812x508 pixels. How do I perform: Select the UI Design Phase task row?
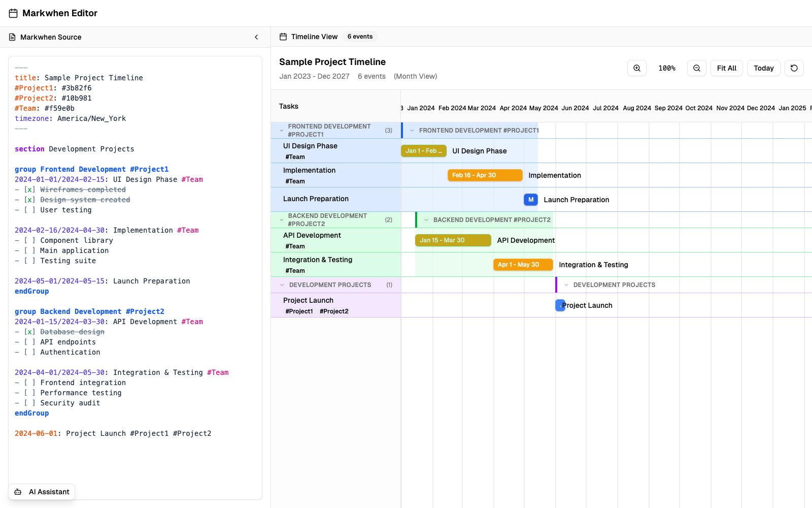[x=335, y=151]
